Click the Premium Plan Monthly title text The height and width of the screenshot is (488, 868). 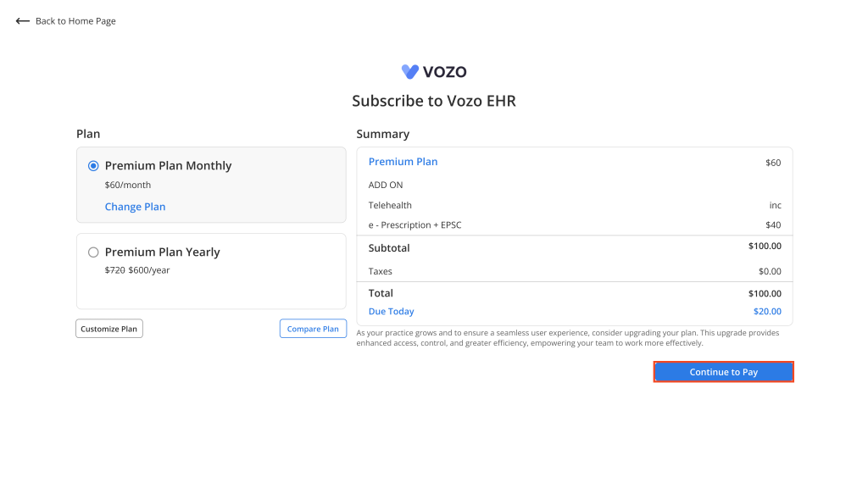pyautogui.click(x=169, y=165)
